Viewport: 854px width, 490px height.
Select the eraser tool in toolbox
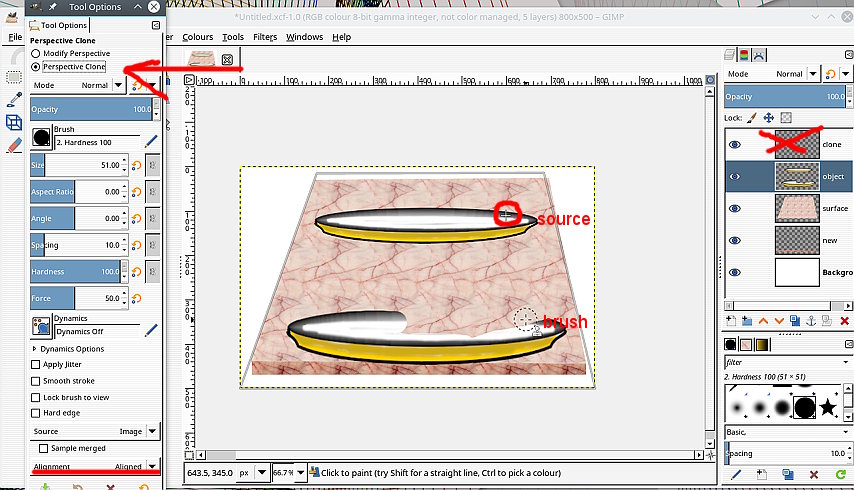pos(14,145)
